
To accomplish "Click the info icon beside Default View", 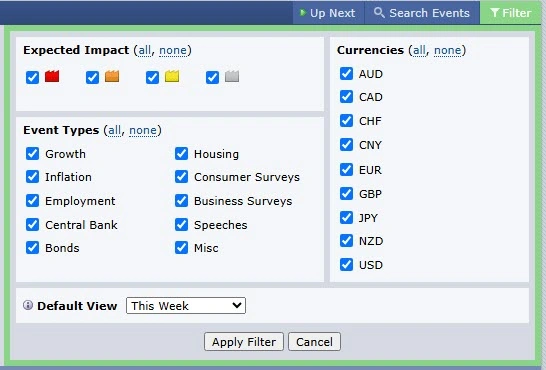I will (x=28, y=305).
